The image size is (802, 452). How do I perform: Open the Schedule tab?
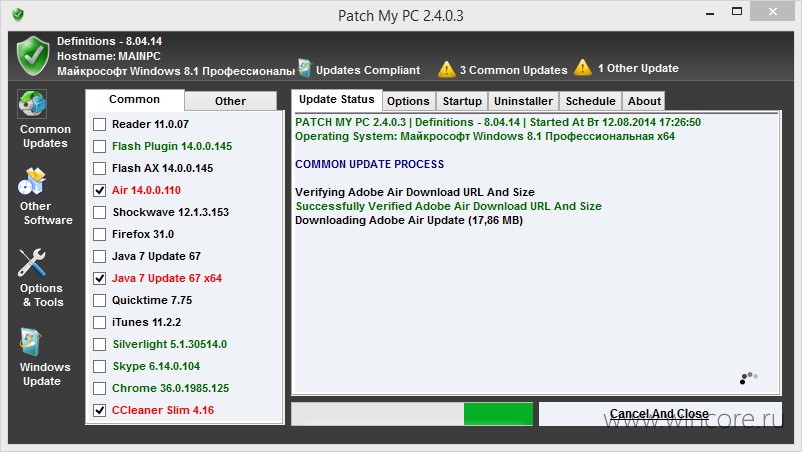tap(590, 101)
